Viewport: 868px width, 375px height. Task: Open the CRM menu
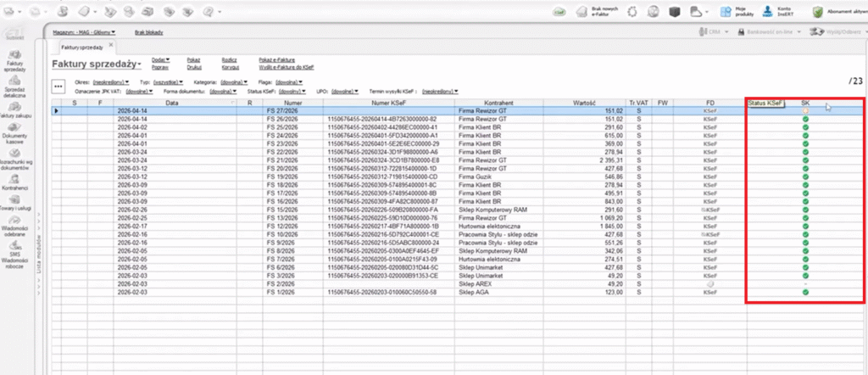coord(714,32)
